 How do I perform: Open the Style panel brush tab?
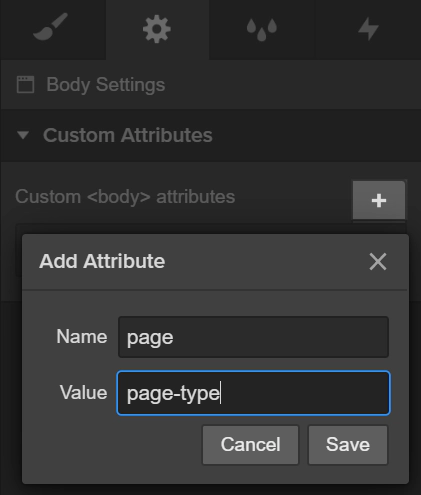click(x=53, y=29)
